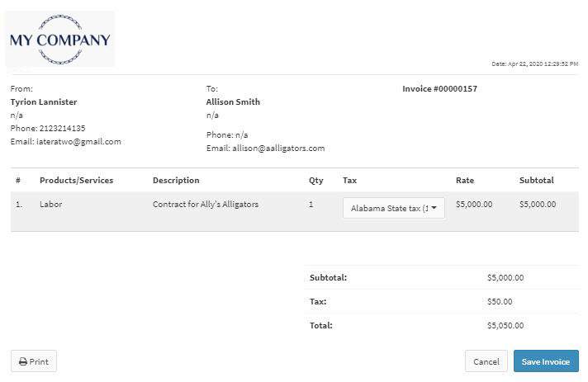Select the Labor line item
Viewport: 588px width, 382px height.
pos(50,204)
